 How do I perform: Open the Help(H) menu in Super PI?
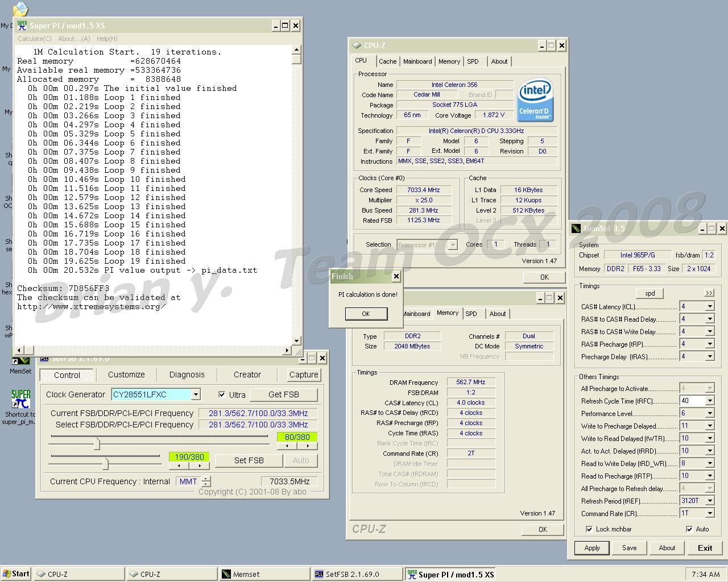(107, 39)
